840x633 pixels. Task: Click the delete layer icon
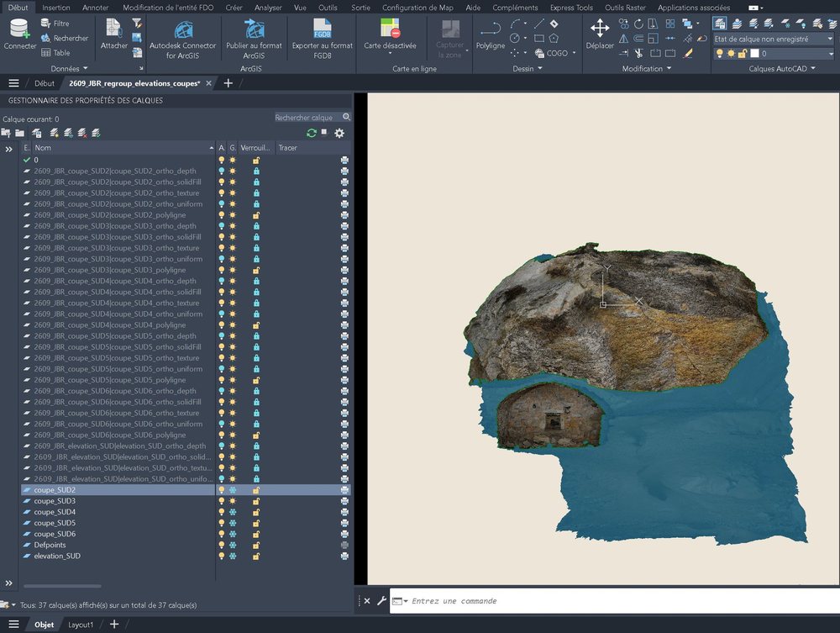coord(82,133)
